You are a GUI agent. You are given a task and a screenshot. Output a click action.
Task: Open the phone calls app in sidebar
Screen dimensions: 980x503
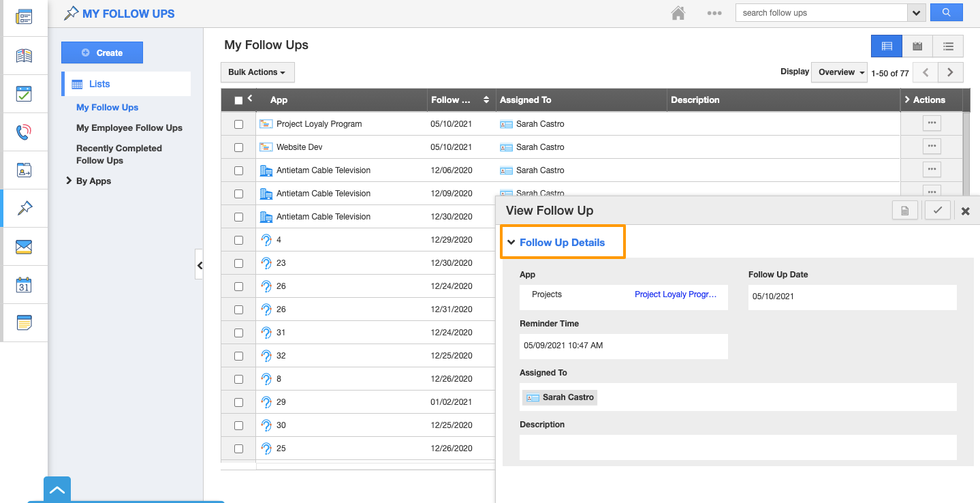(24, 132)
